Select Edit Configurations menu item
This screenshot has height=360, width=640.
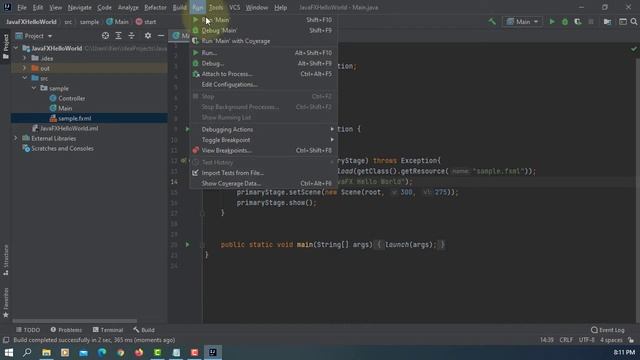263,84
